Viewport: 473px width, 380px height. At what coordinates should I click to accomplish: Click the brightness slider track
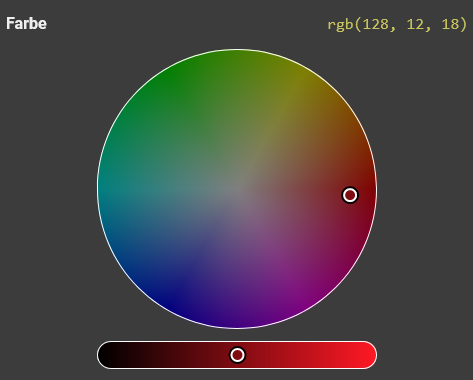[237, 355]
